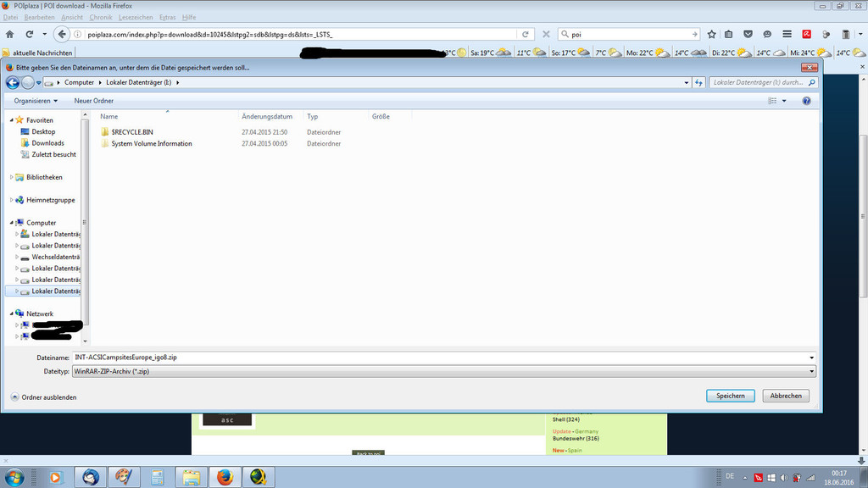868x488 pixels.
Task: Show site information for poiplaza.com
Action: pos(77,34)
